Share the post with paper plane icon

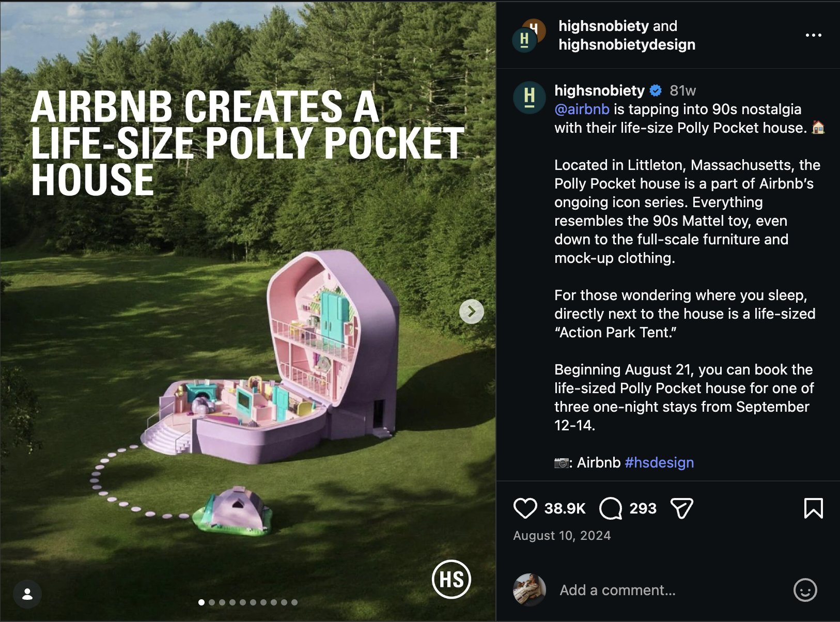click(681, 508)
